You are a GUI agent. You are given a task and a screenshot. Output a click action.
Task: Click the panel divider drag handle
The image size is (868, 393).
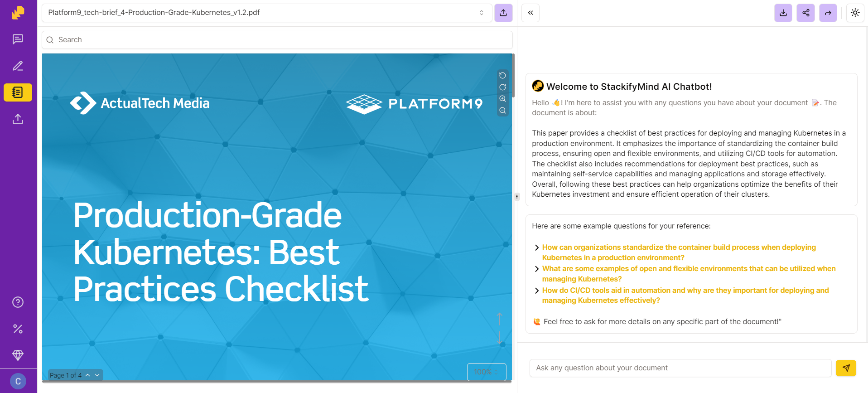(x=517, y=196)
